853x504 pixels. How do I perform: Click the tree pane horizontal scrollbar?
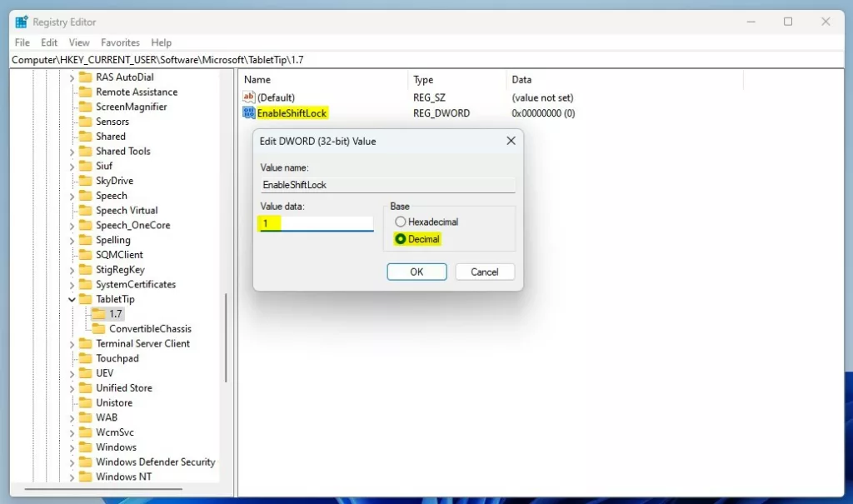(x=103, y=489)
